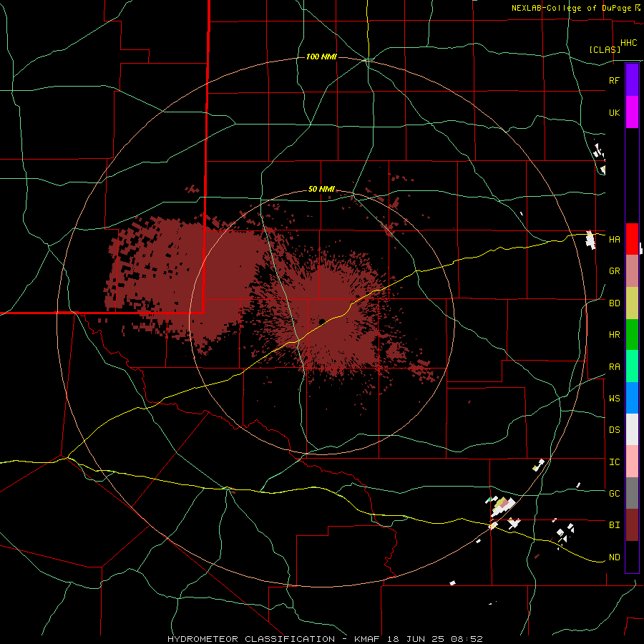Screen dimensions: 644x644
Task: Select the HA label beside the legend
Action: (x=614, y=240)
